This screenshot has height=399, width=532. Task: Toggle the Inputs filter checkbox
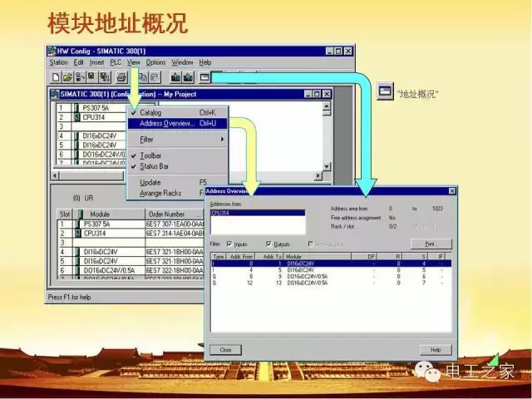[230, 244]
